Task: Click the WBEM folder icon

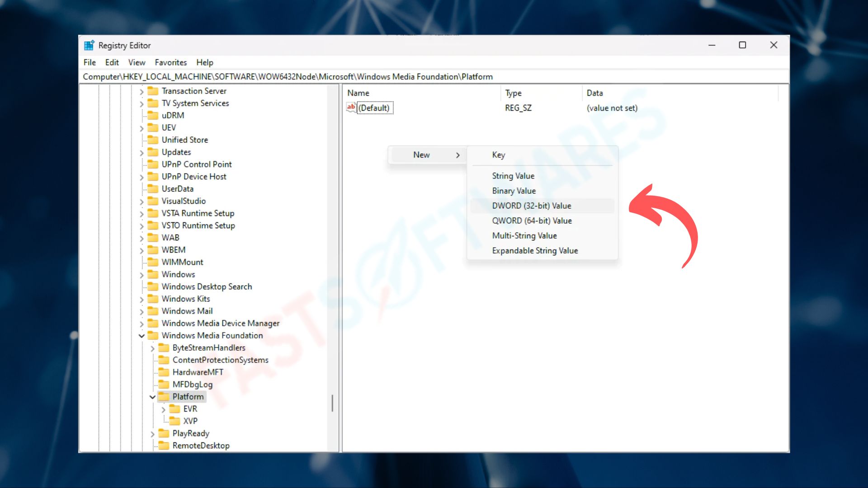Action: click(153, 250)
